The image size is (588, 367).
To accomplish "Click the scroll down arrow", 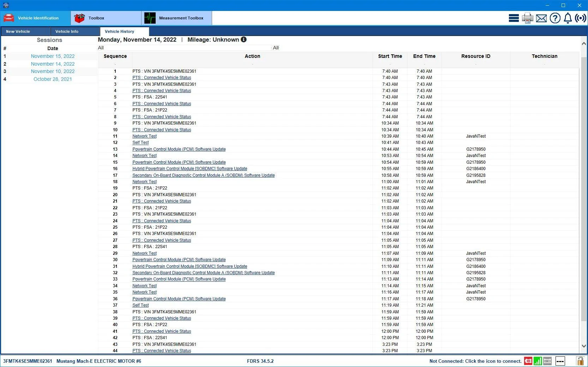I will (584, 346).
